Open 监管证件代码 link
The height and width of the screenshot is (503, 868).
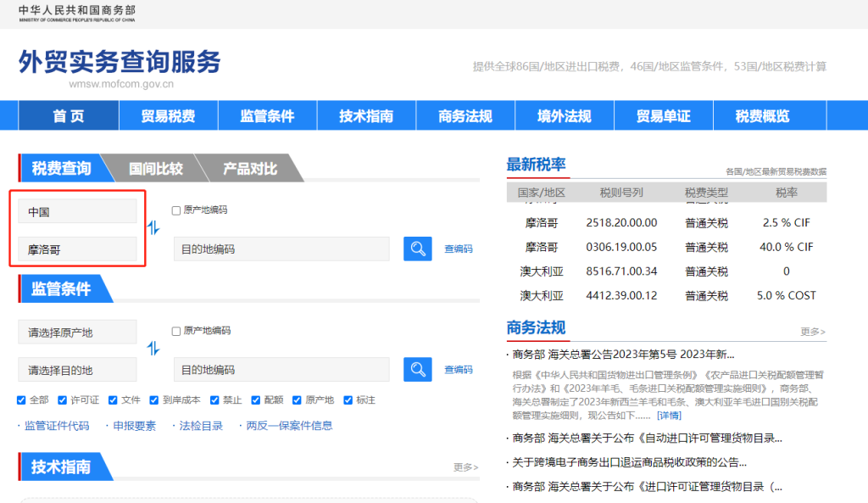57,426
